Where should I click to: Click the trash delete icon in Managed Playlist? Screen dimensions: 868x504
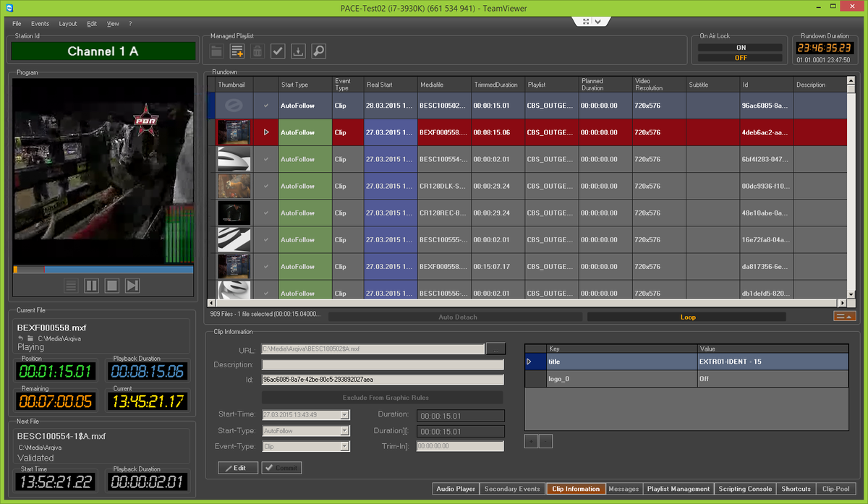[x=257, y=51]
